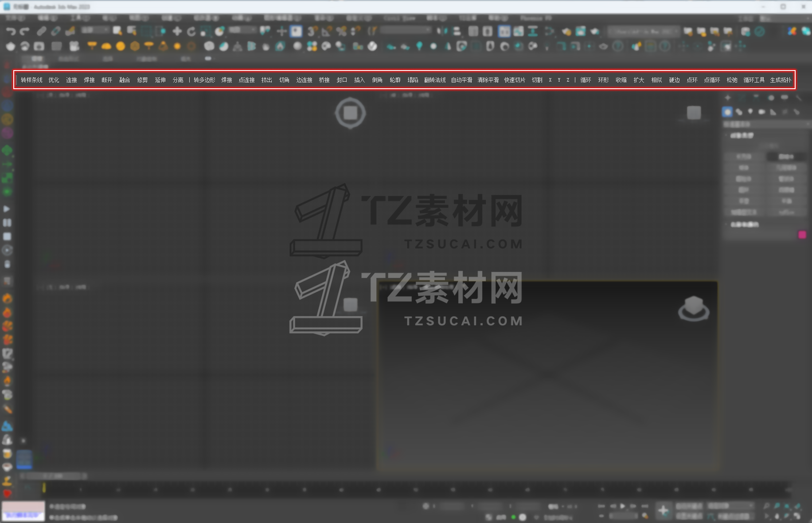Collapse the Name and Color rollout
This screenshot has width=812, height=523.
744,224
